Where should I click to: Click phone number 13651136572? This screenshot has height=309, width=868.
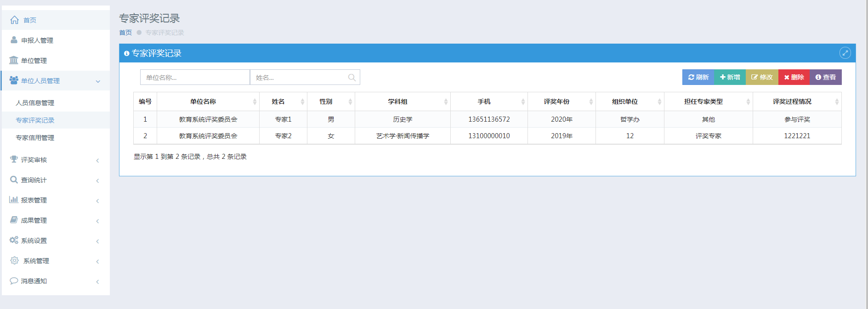coord(489,119)
